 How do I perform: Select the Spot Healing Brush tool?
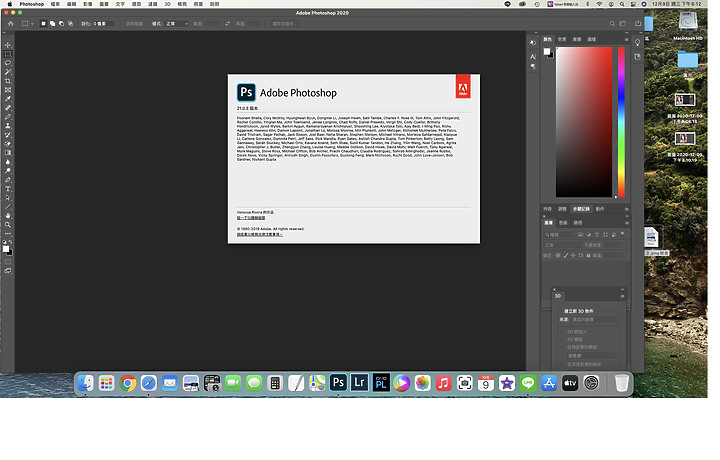point(8,108)
